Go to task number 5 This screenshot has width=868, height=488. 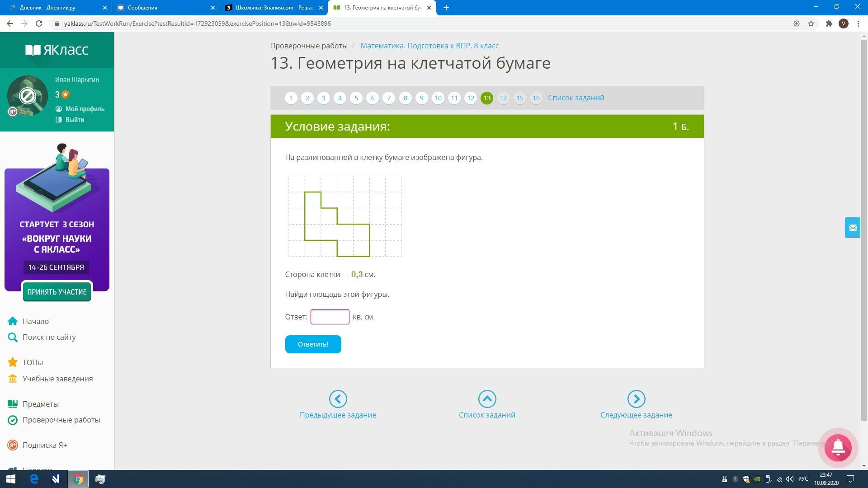[x=356, y=98]
